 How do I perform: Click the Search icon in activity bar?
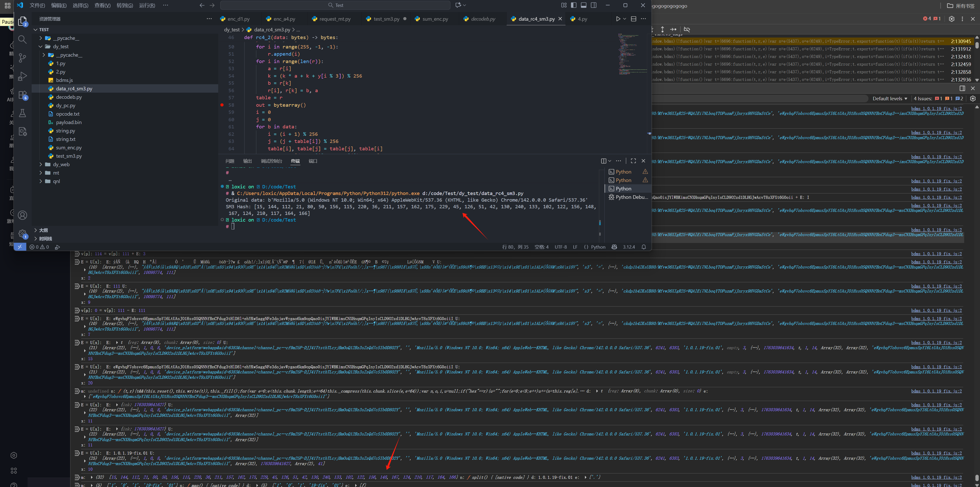(x=22, y=40)
